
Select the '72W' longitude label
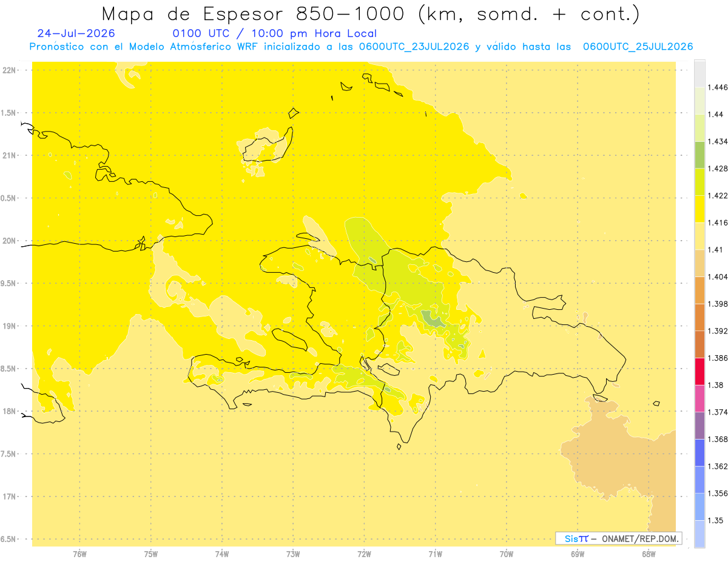tap(364, 554)
